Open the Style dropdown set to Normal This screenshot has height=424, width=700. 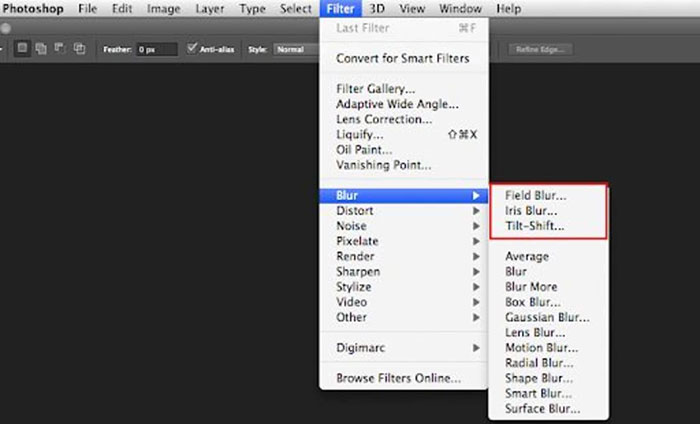pyautogui.click(x=296, y=50)
